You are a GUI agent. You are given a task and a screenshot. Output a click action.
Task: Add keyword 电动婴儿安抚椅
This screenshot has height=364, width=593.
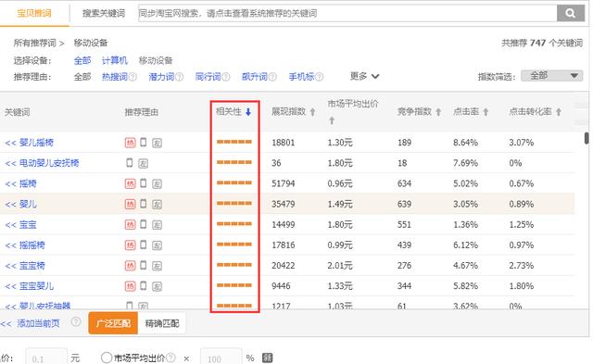42,163
